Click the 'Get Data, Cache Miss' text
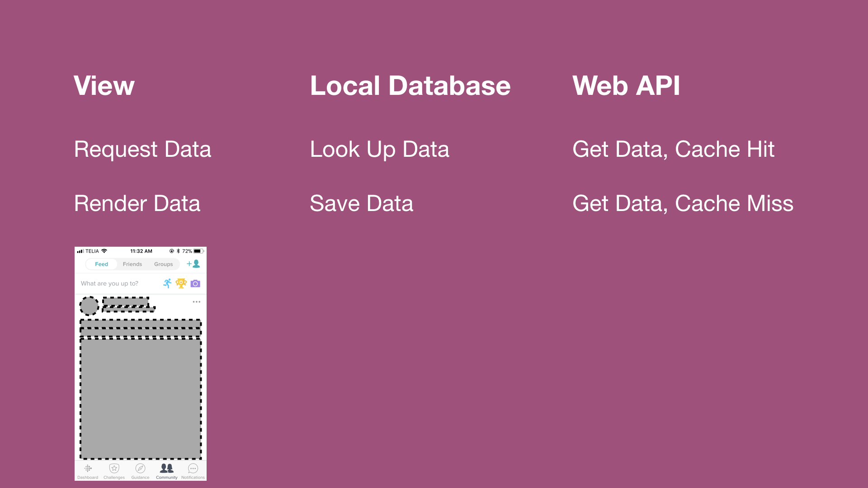868x488 pixels. [x=683, y=204]
